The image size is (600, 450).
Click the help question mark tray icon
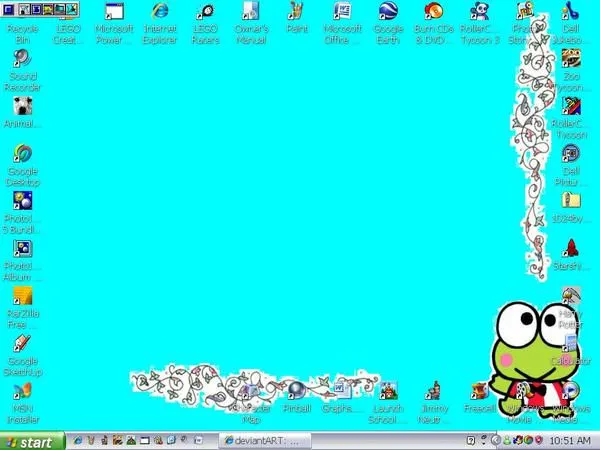click(x=471, y=440)
